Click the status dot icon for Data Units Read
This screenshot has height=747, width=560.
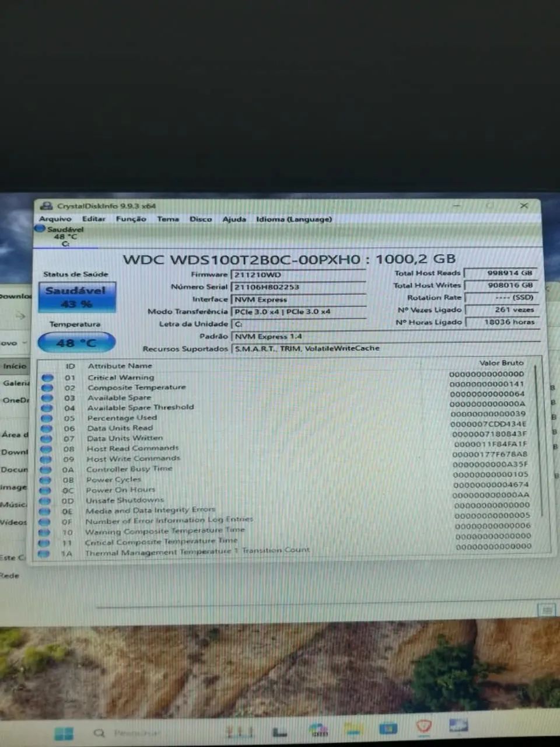47,428
